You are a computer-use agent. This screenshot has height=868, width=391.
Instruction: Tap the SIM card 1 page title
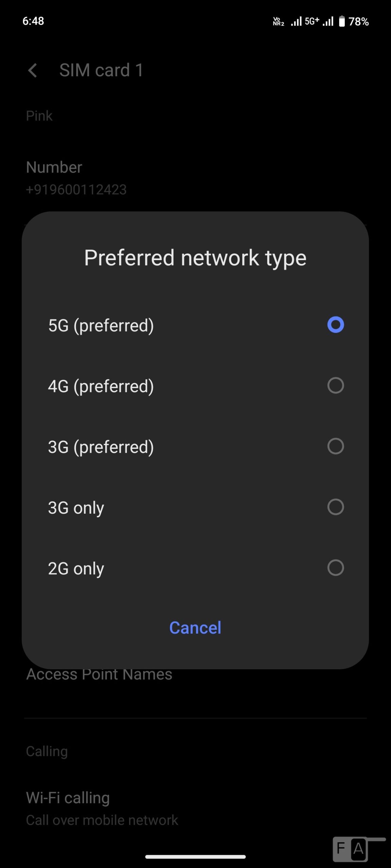(101, 70)
